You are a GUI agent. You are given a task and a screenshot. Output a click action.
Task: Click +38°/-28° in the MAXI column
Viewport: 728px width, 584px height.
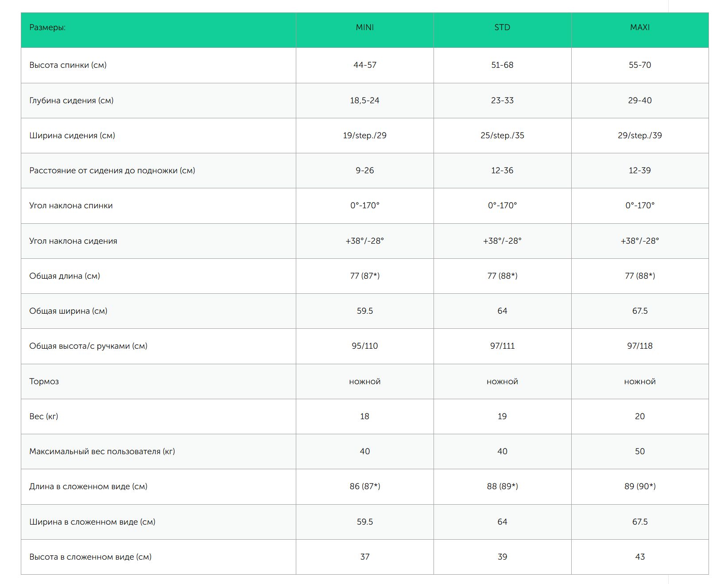[640, 241]
